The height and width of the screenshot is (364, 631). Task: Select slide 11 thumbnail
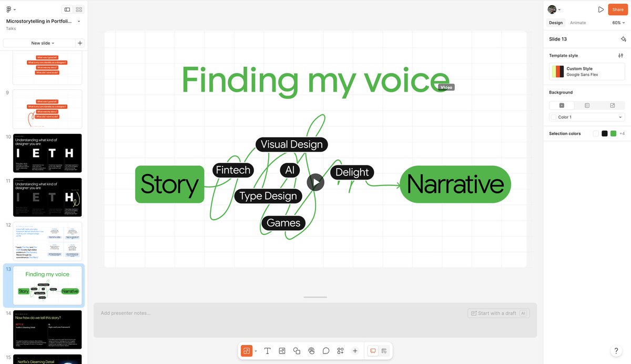coord(47,197)
